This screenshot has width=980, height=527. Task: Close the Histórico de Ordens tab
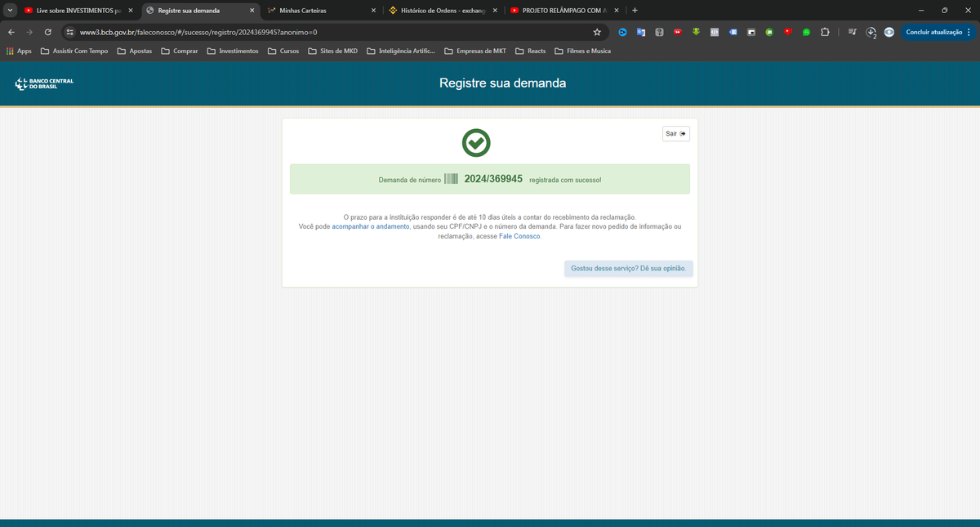(x=495, y=11)
